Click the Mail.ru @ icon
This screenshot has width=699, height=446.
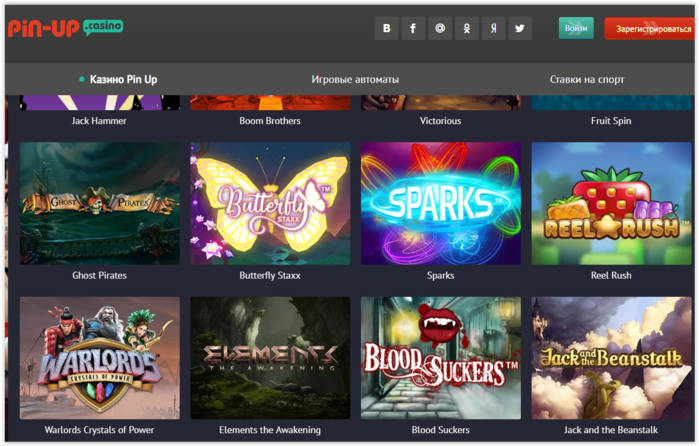[x=440, y=29]
